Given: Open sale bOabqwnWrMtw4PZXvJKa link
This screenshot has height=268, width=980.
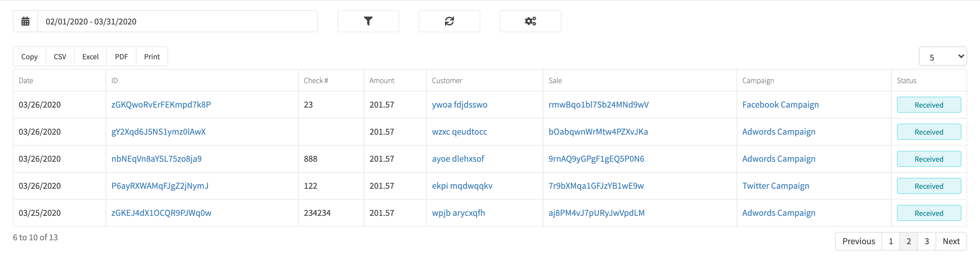Looking at the screenshot, I should click(598, 132).
